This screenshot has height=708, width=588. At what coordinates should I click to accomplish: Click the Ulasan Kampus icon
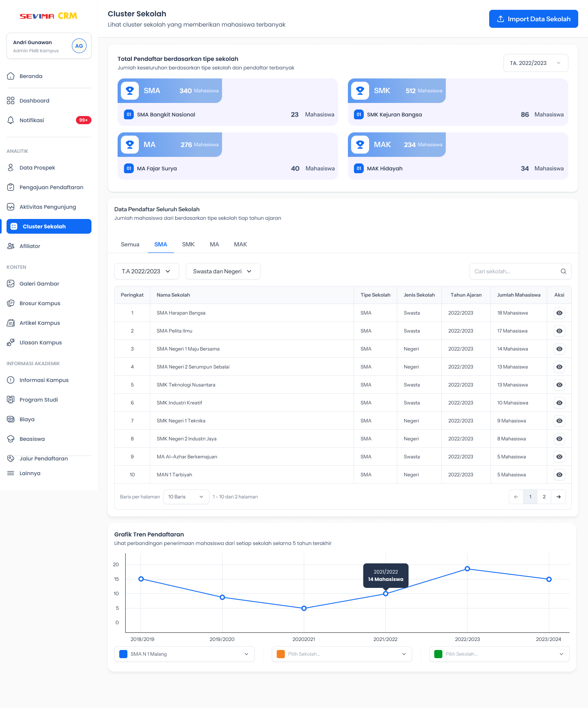click(11, 342)
